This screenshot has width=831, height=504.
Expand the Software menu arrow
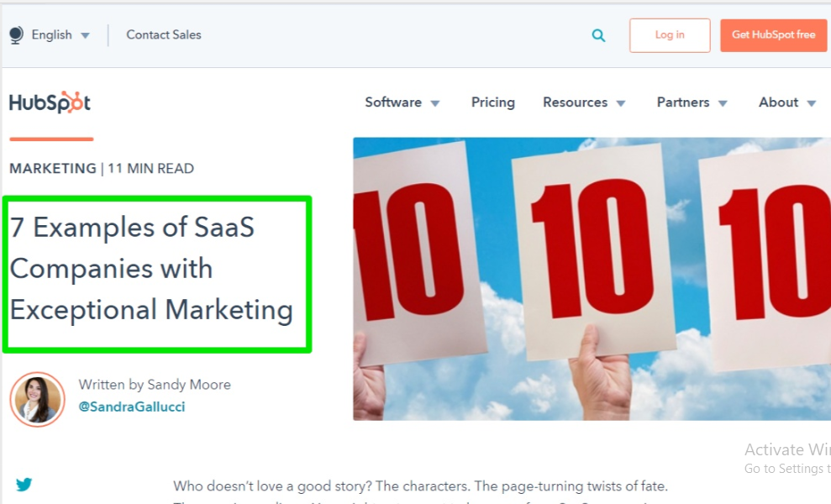435,103
